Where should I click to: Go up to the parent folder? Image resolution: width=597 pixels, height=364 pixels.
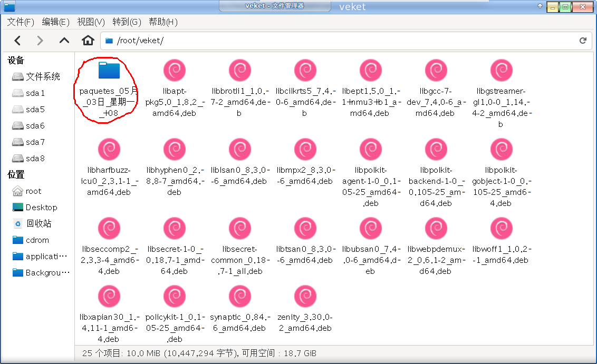(64, 41)
